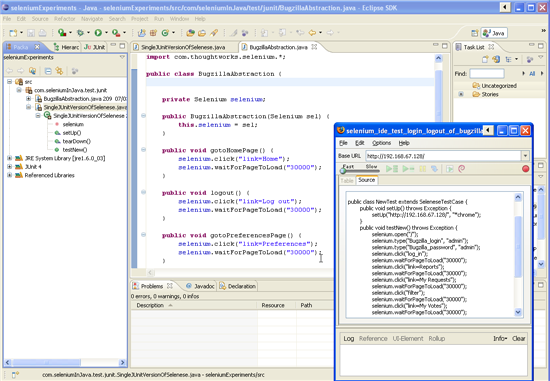Click the Print icon in Eclipse toolbar
550x381 pixels.
(x=42, y=33)
